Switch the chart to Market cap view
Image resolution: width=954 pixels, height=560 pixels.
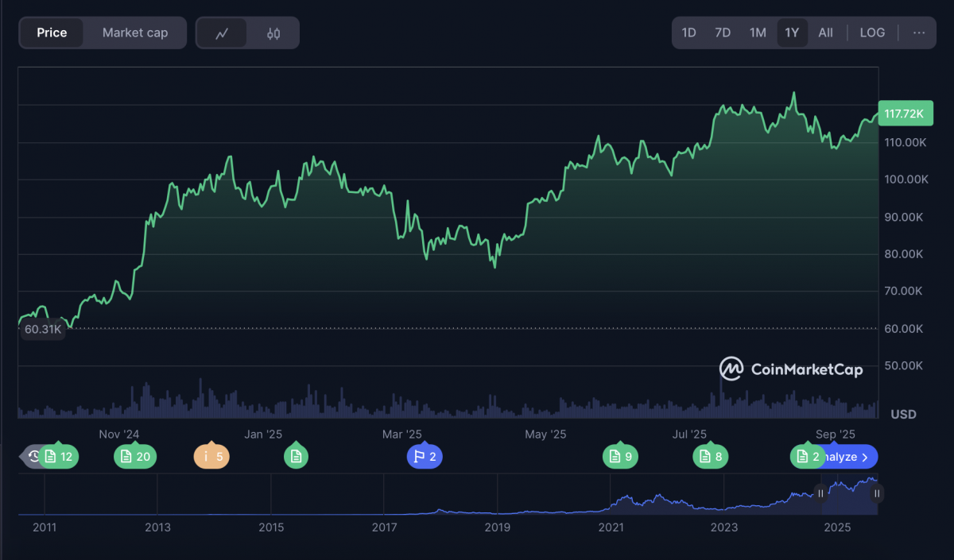[x=134, y=33]
